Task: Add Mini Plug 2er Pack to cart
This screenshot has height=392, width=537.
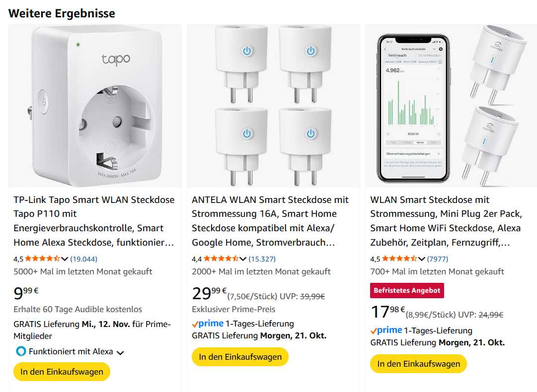Action: coord(418,364)
